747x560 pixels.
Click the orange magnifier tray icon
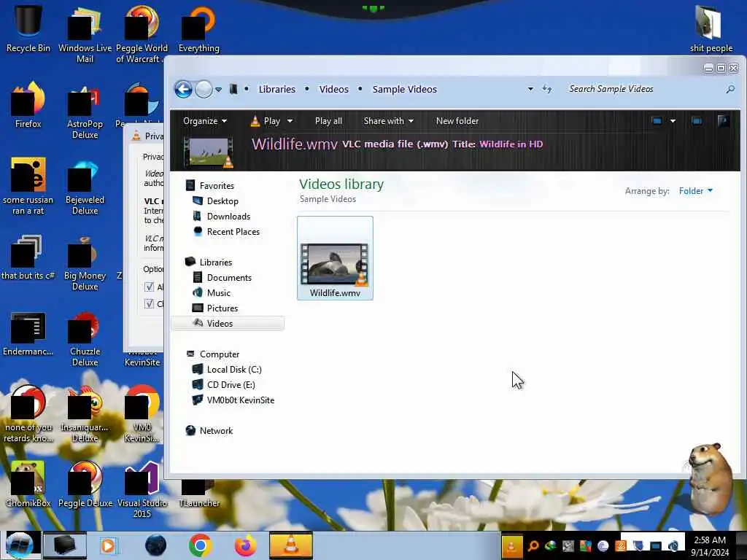pyautogui.click(x=533, y=545)
